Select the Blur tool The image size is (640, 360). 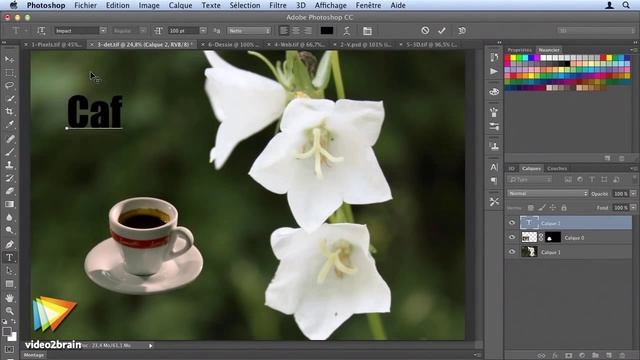pos(9,217)
